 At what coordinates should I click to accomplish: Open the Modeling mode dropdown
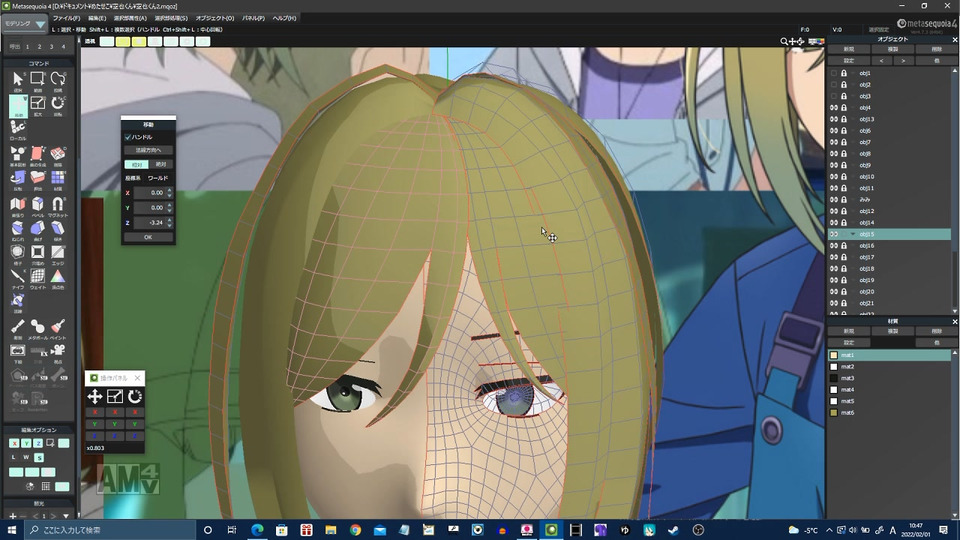24,24
